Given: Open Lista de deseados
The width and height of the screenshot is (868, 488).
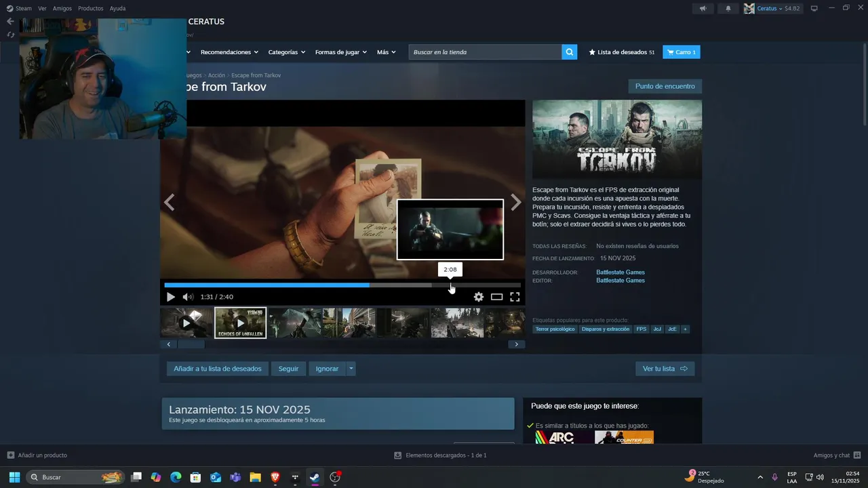Looking at the screenshot, I should [622, 52].
